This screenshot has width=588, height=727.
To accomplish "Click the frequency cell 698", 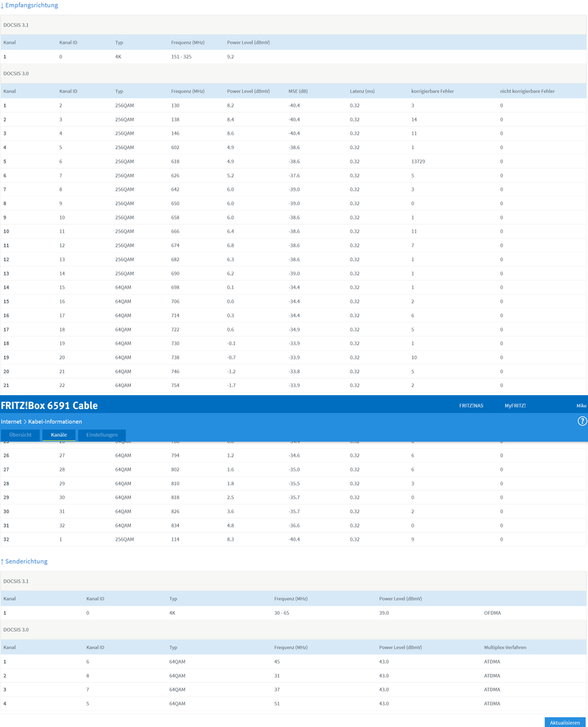I will click(x=175, y=287).
